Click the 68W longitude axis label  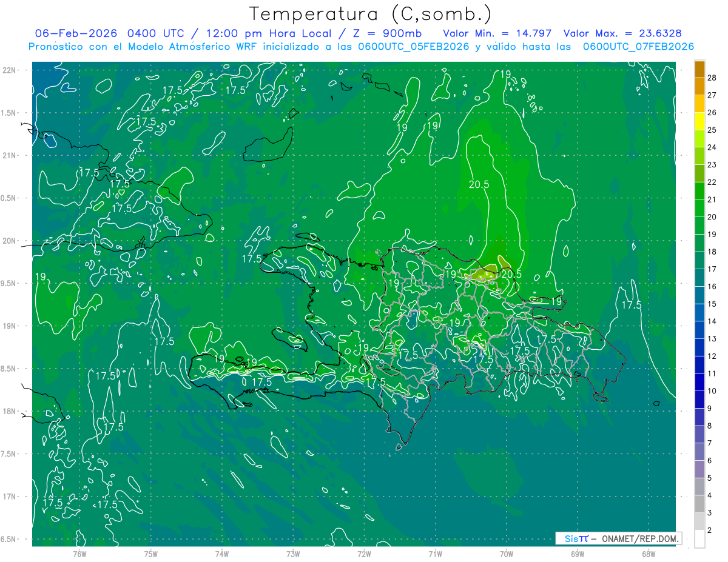click(649, 554)
